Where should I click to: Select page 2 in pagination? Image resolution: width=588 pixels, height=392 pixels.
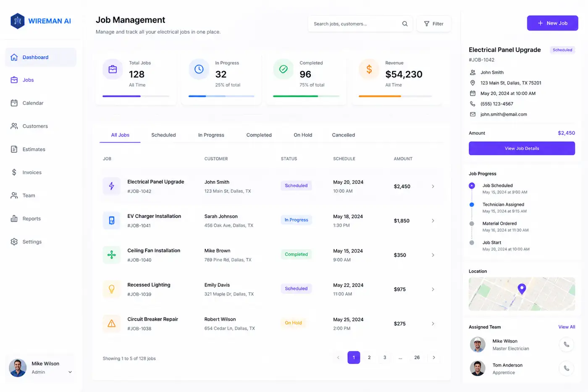coord(369,358)
